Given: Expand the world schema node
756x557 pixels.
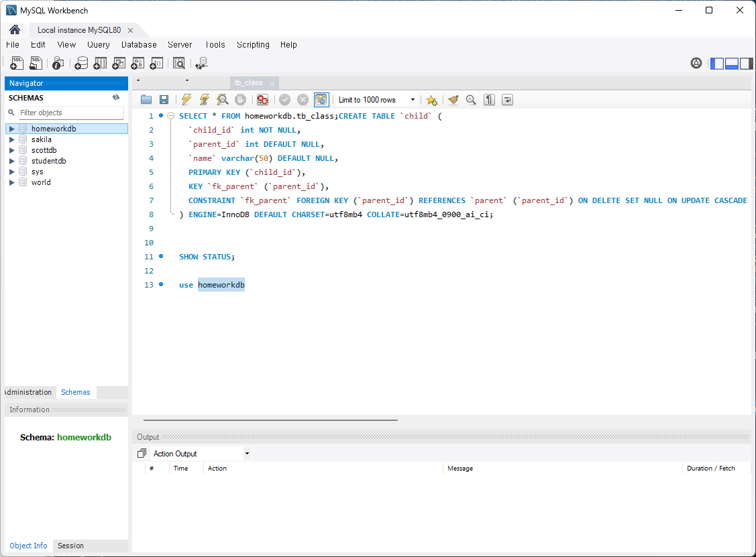Looking at the screenshot, I should (x=12, y=182).
